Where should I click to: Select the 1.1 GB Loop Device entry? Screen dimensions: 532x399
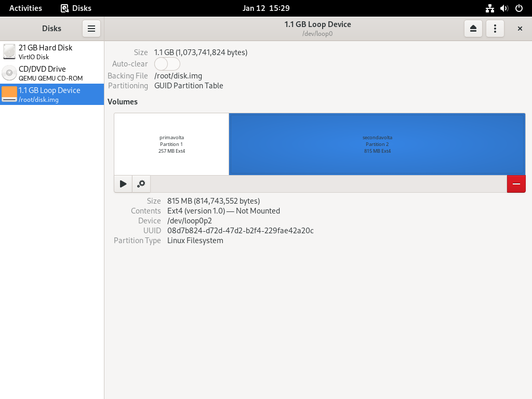52,95
